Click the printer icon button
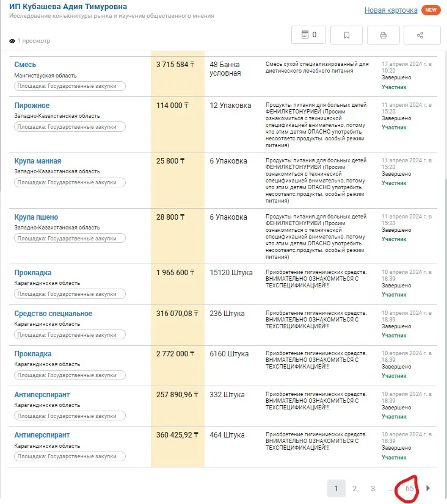Viewport: 447px width, 504px height. click(383, 35)
